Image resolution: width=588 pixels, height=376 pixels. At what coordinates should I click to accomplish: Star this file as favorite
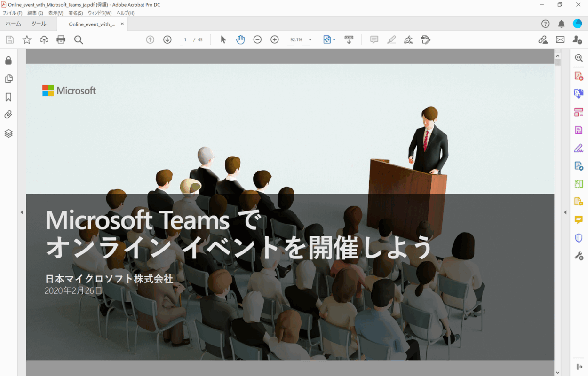coord(27,40)
